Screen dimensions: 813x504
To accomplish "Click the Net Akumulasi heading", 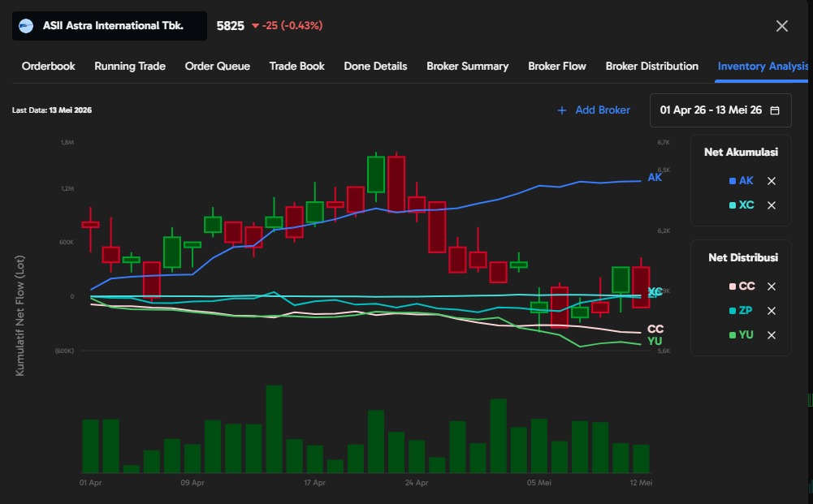I will click(x=741, y=153).
